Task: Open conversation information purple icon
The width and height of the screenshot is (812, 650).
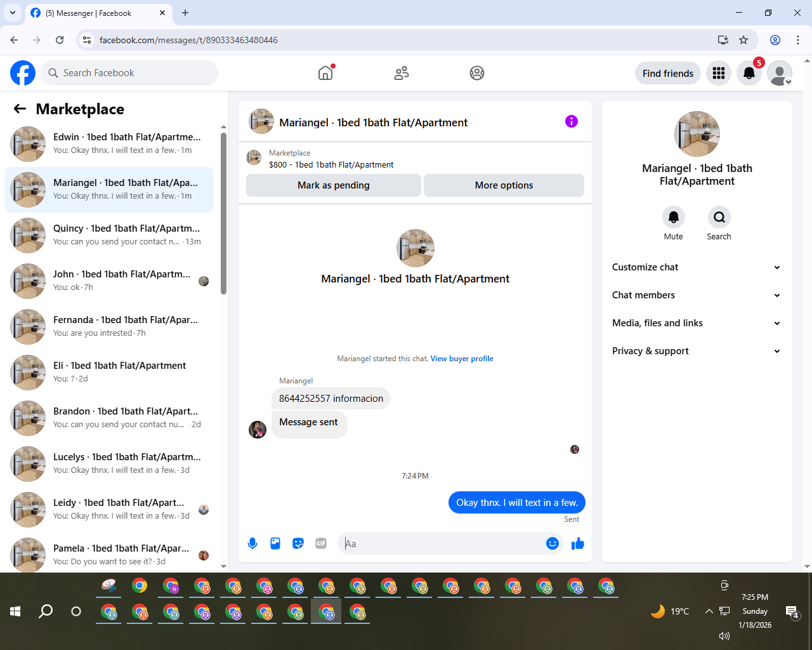Action: click(572, 121)
